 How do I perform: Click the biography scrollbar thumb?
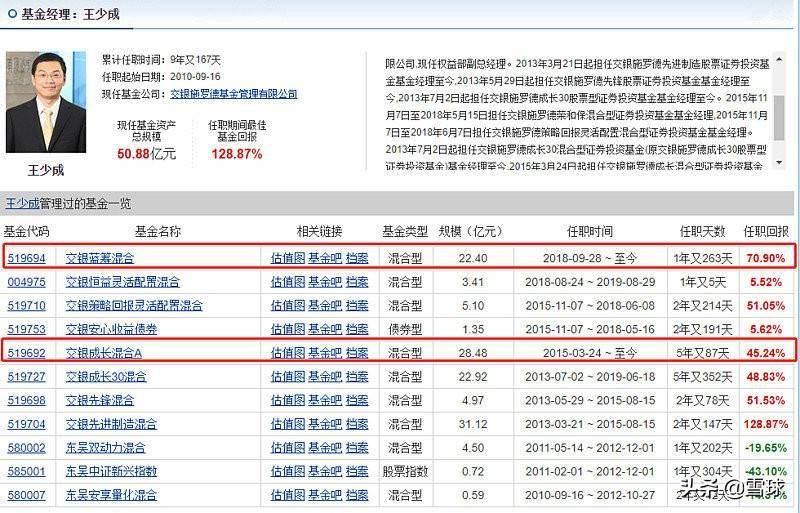[x=779, y=117]
